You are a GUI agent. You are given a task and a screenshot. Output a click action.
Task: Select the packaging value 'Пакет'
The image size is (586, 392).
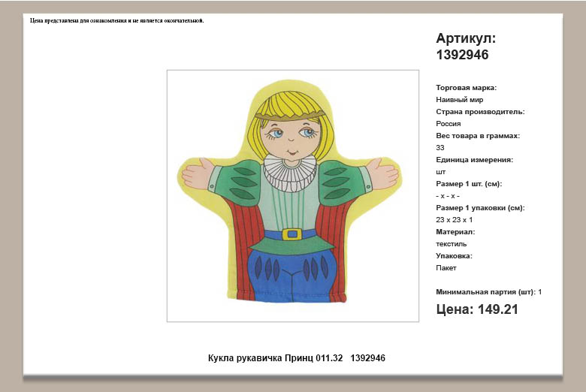click(x=446, y=268)
